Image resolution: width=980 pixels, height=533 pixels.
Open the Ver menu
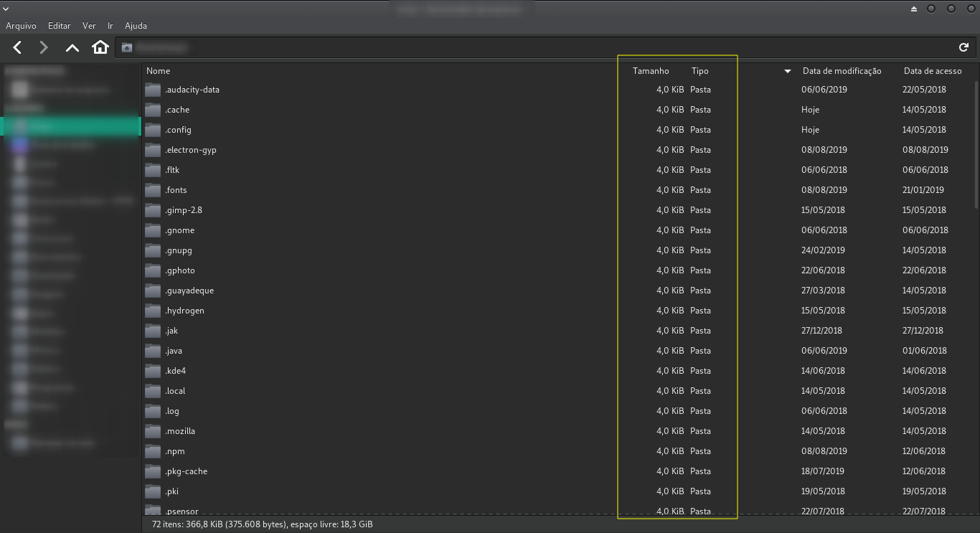click(89, 26)
